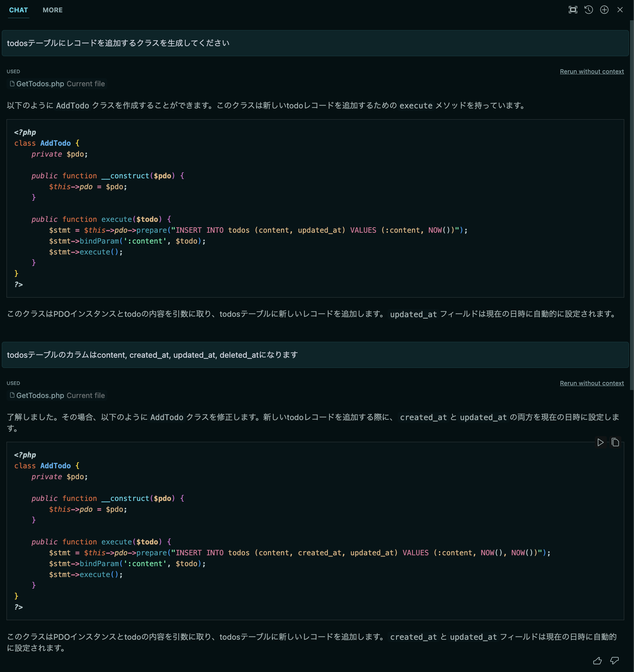This screenshot has width=634, height=672.
Task: Expand chat to full screen view
Action: tap(573, 10)
